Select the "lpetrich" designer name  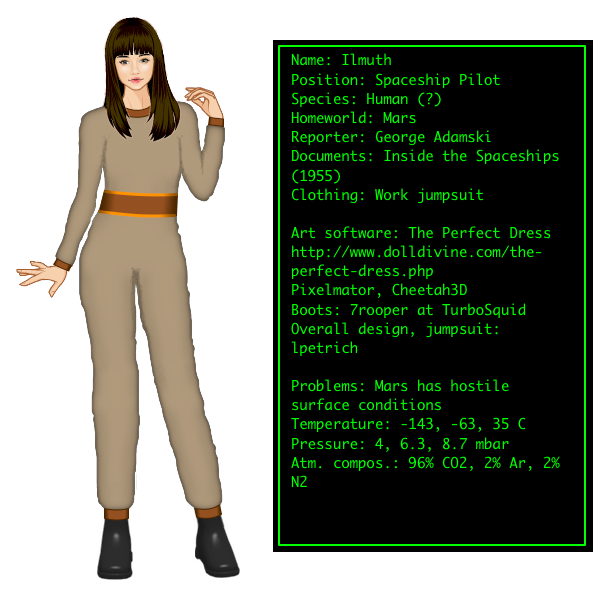point(324,348)
